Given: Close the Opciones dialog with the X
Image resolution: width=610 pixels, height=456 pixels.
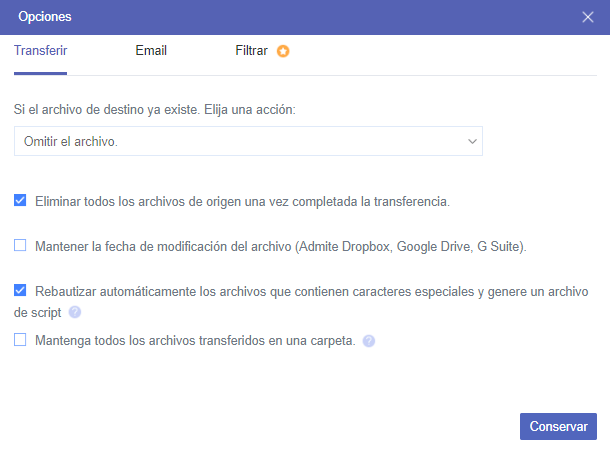Looking at the screenshot, I should (x=589, y=17).
